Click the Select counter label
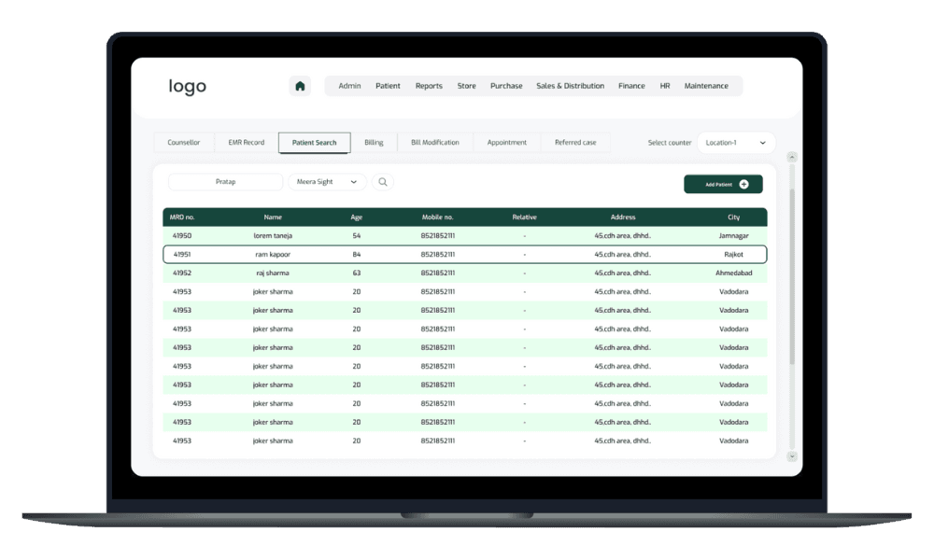The height and width of the screenshot is (560, 934). pos(669,143)
